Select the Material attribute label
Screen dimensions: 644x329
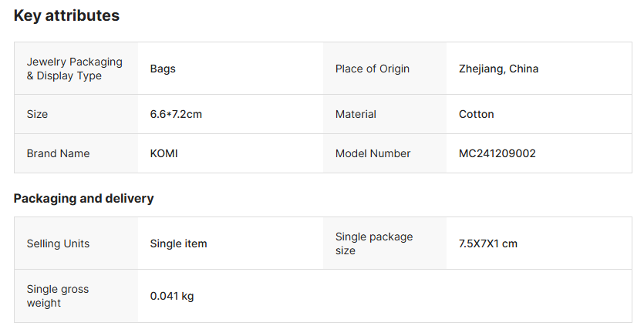[356, 114]
